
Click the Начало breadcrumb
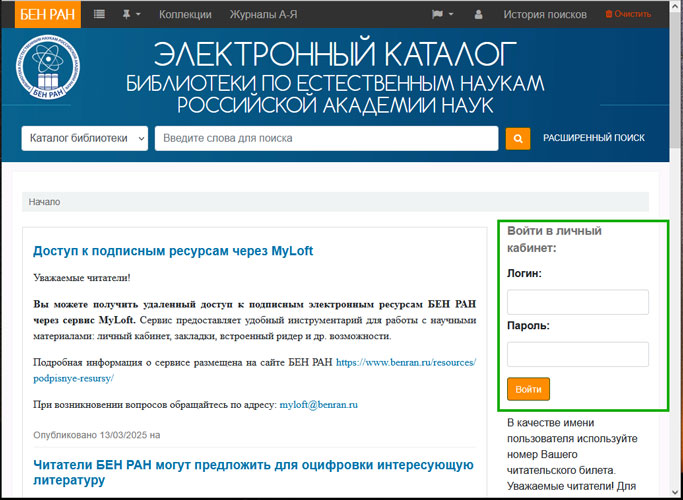44,202
